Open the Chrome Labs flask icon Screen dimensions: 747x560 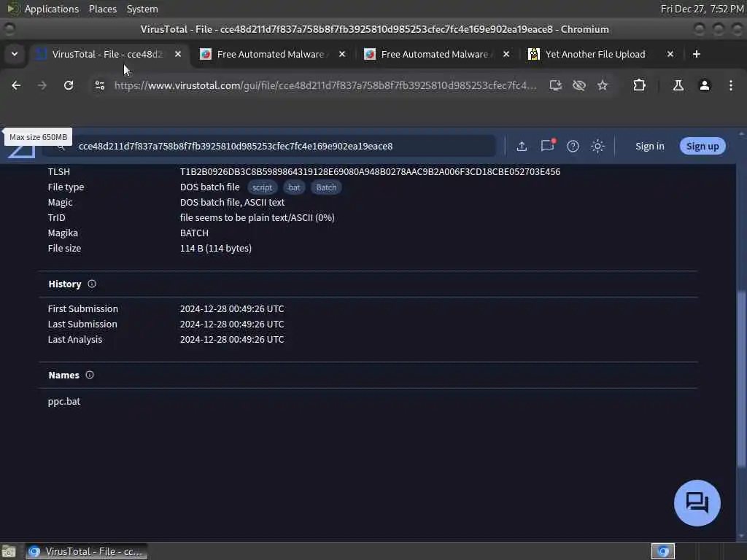tap(678, 85)
